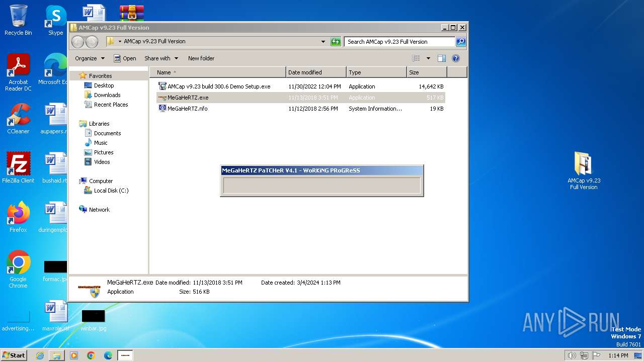Click New folder button
Screen dimensions: 644x362
(201, 58)
